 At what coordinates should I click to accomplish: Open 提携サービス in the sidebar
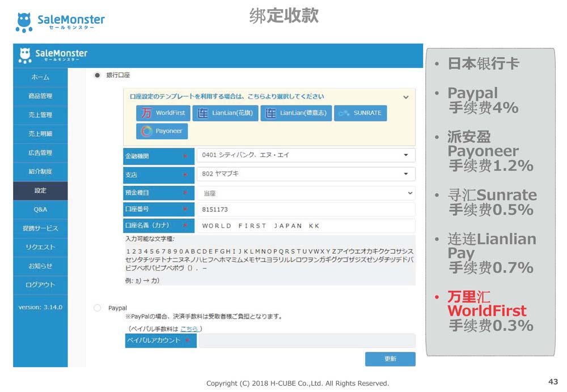tap(40, 228)
